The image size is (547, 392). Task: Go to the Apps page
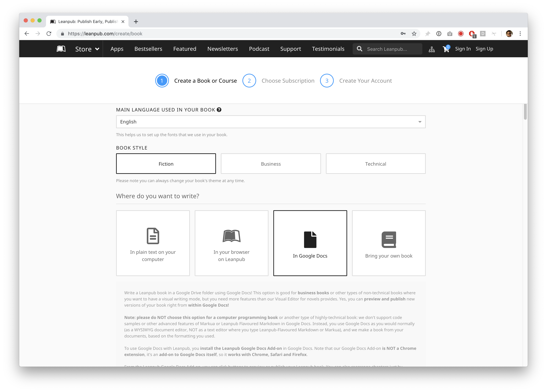point(117,49)
